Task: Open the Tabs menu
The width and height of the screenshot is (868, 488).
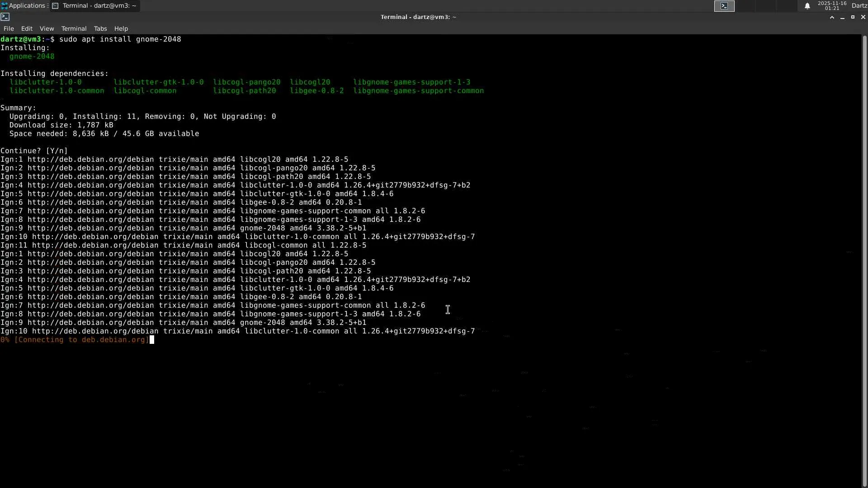Action: 100,28
